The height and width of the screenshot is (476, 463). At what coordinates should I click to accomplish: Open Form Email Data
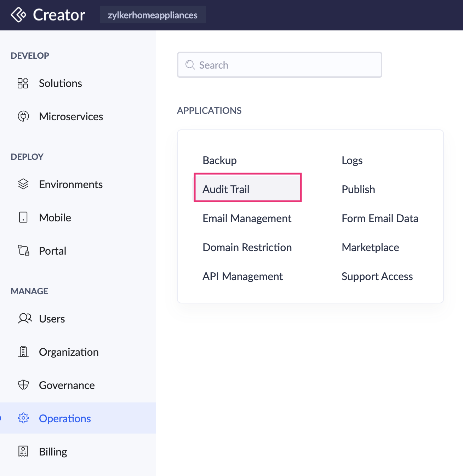pyautogui.click(x=380, y=218)
